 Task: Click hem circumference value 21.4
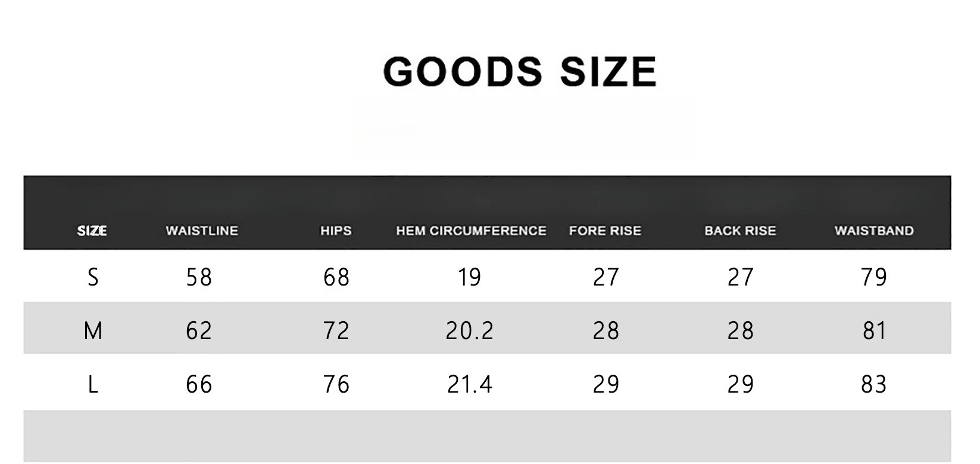pyautogui.click(x=470, y=384)
